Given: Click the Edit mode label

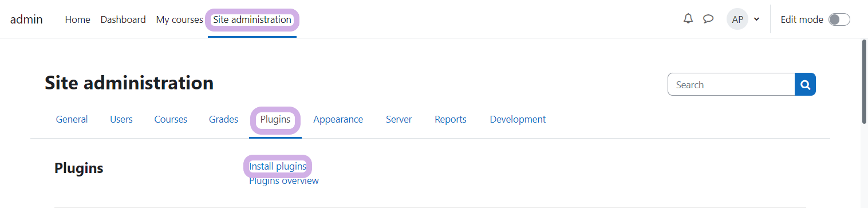Looking at the screenshot, I should coord(802,19).
